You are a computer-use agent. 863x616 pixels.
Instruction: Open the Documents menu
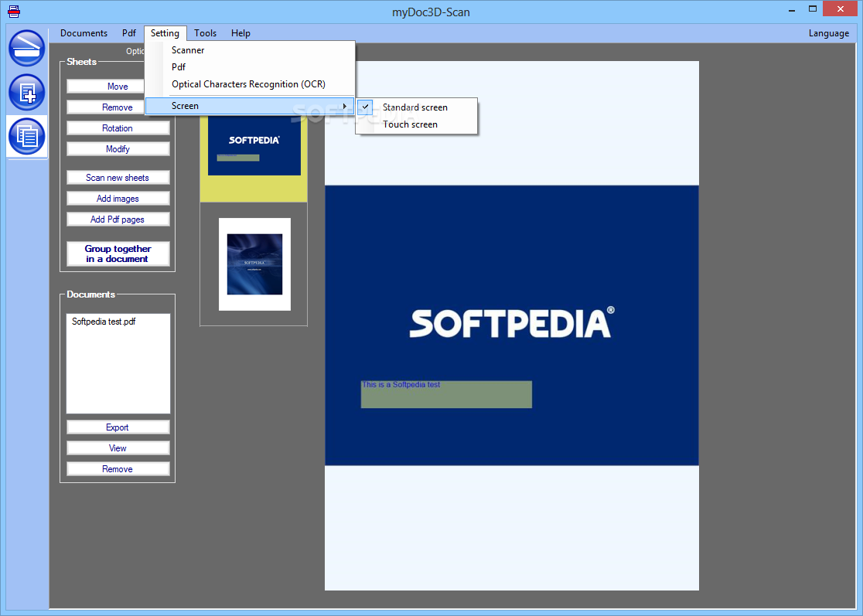coord(84,33)
